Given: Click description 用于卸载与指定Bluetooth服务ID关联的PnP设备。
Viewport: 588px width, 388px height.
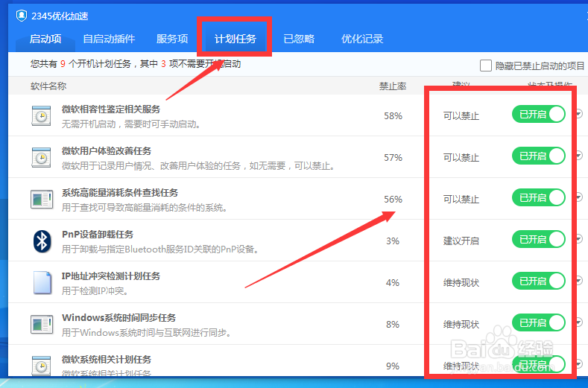Looking at the screenshot, I should pyautogui.click(x=160, y=249).
